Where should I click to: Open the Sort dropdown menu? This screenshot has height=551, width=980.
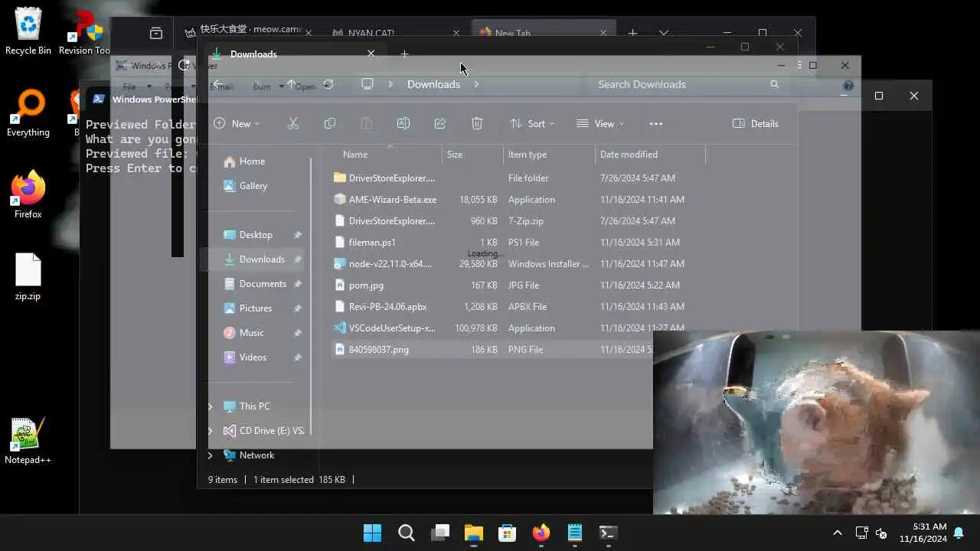(532, 123)
